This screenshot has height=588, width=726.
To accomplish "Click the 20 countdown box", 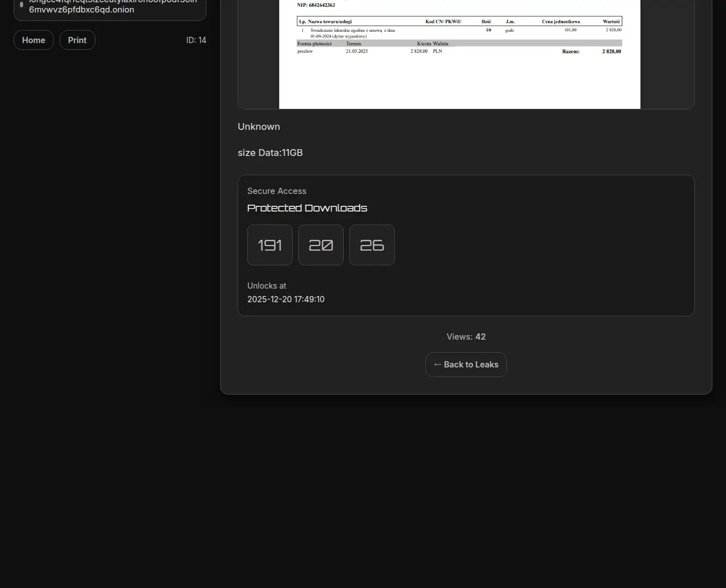I will point(321,245).
